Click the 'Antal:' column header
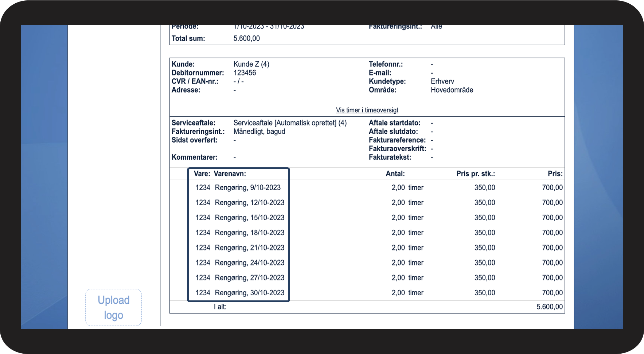The width and height of the screenshot is (644, 354). pyautogui.click(x=395, y=174)
